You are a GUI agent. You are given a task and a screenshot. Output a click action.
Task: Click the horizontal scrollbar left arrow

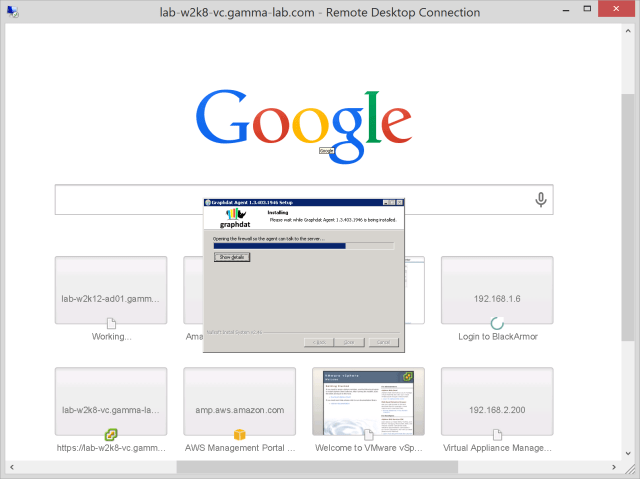(12, 467)
